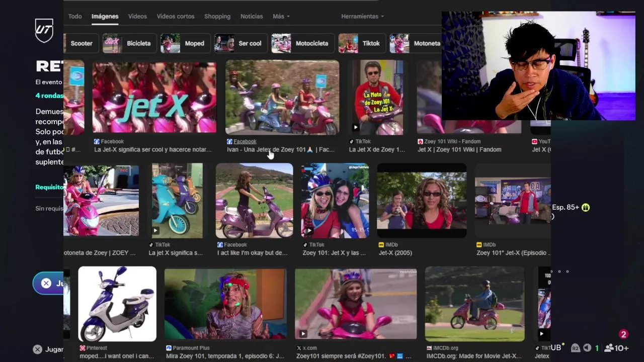
Task: Click the speaker volume icon
Action: pyautogui.click(x=587, y=348)
